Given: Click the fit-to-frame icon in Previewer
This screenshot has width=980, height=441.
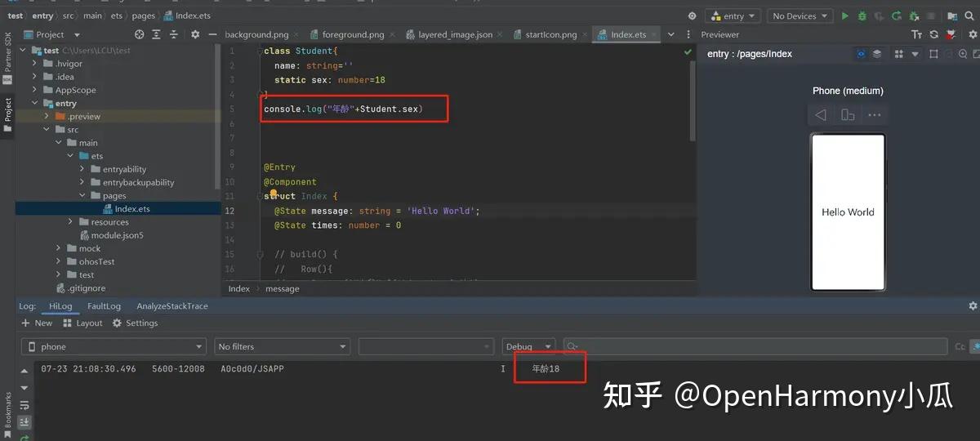Looking at the screenshot, I should pos(933,54).
